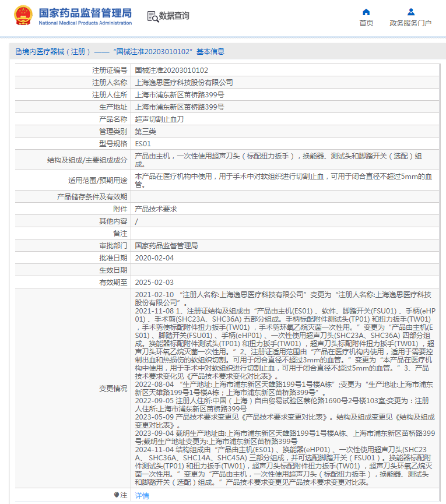Click the 生效日期 row label
446x504 pixels.
pyautogui.click(x=113, y=270)
